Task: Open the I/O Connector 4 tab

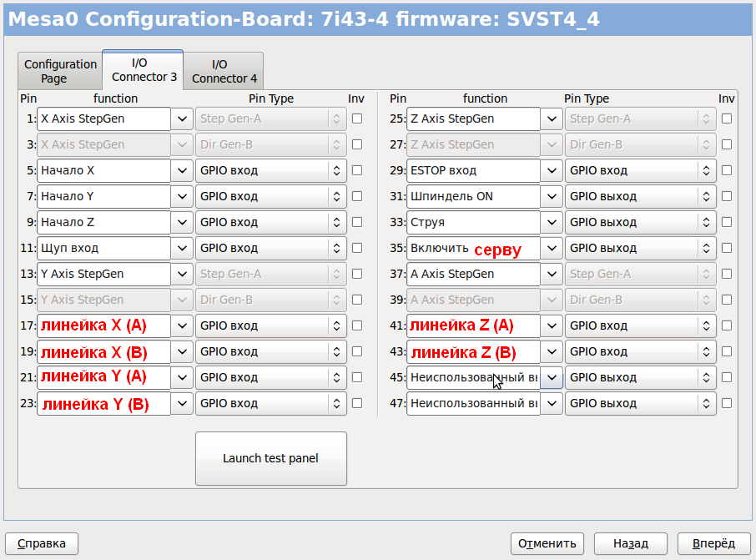Action: (224, 72)
